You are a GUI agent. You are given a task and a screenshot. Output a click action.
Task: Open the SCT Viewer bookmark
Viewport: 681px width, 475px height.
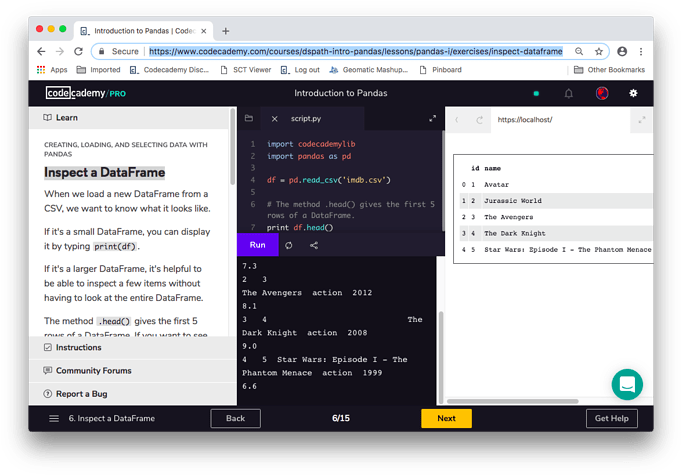(246, 70)
